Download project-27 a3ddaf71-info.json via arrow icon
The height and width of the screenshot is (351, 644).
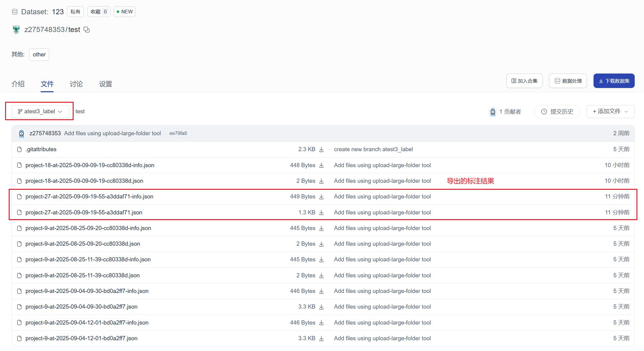click(321, 197)
